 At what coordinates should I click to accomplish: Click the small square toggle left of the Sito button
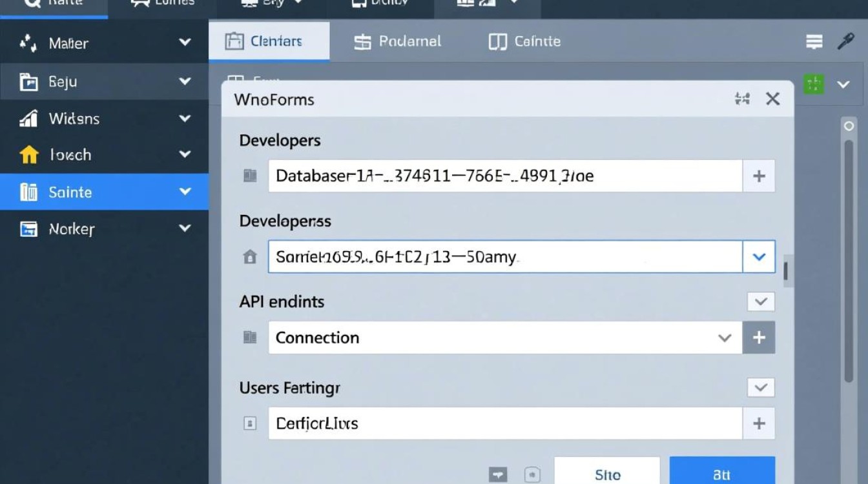coord(532,474)
